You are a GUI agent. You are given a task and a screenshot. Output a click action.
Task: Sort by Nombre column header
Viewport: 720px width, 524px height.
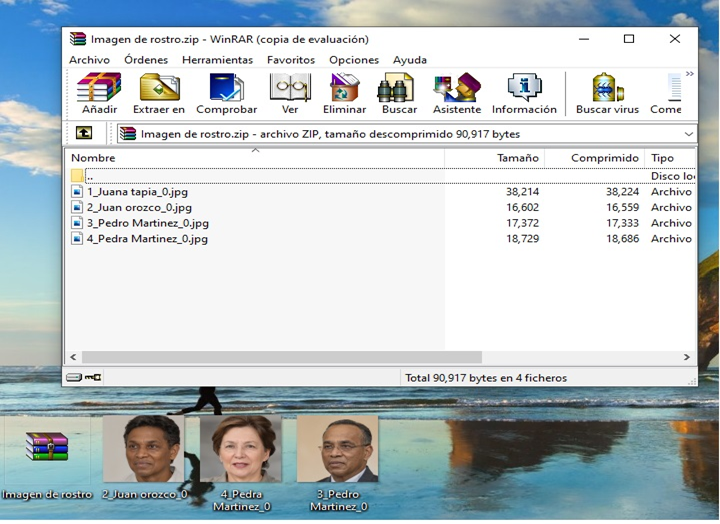point(255,158)
